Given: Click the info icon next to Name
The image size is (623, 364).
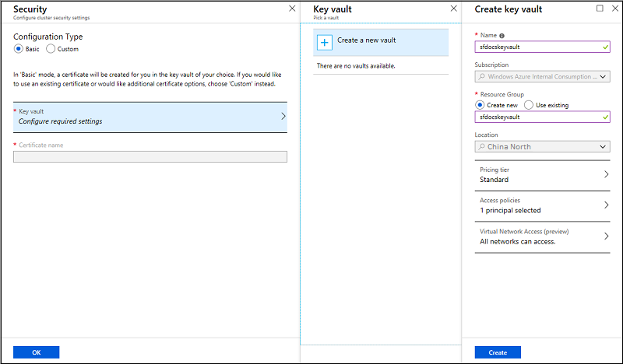Looking at the screenshot, I should point(502,36).
